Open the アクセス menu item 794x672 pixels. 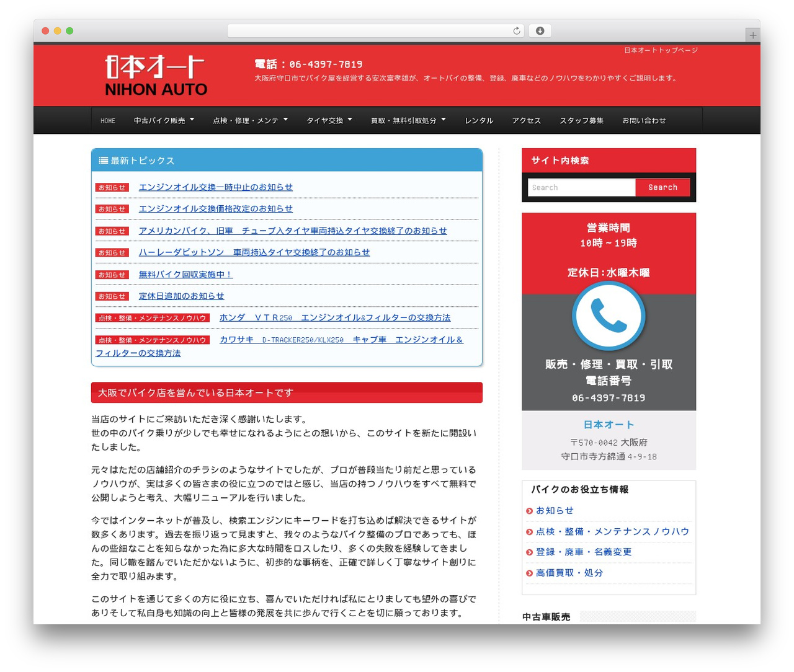(x=527, y=121)
